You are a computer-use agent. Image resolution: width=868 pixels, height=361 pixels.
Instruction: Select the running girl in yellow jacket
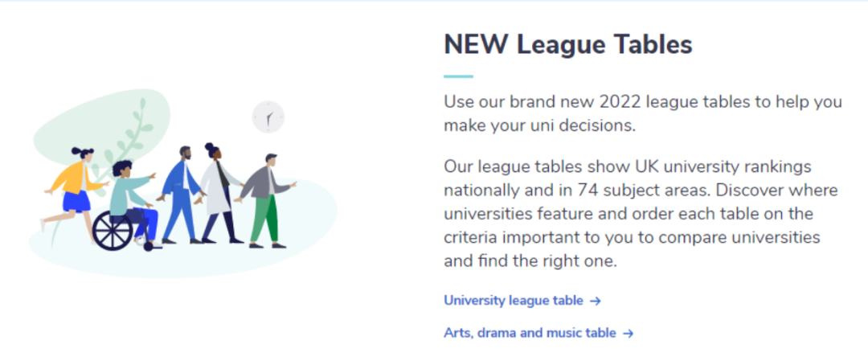pos(73,191)
